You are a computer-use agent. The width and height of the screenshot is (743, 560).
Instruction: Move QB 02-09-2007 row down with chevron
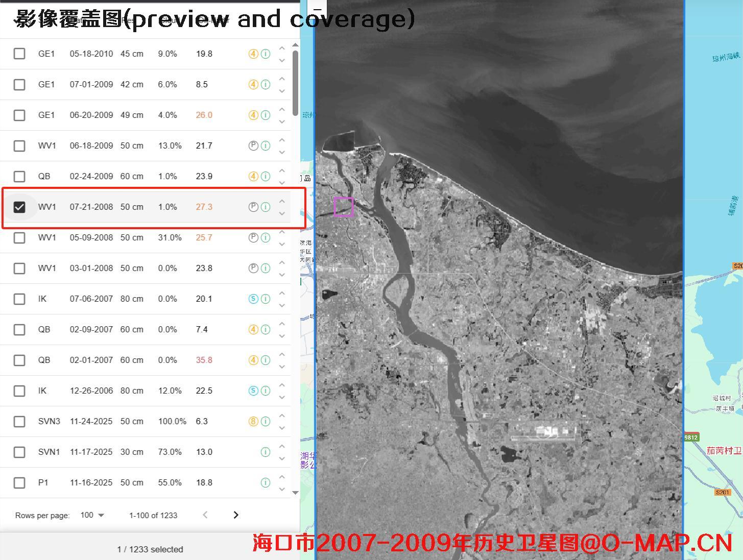click(x=282, y=336)
